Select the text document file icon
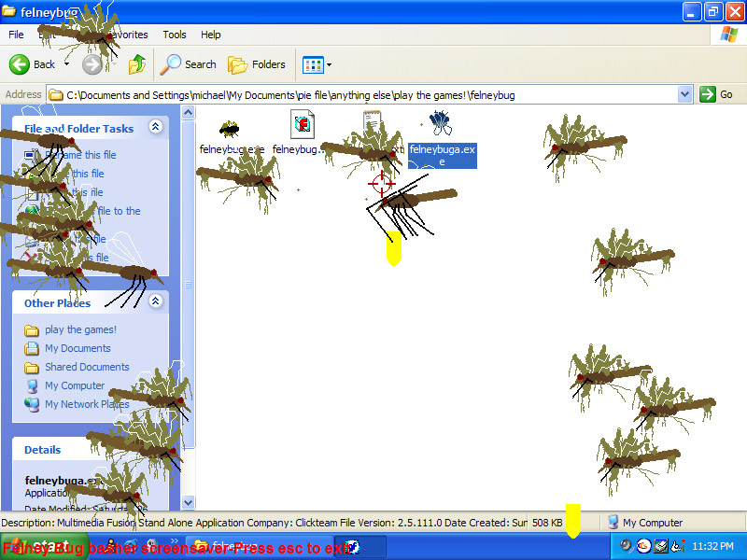 coord(373,121)
